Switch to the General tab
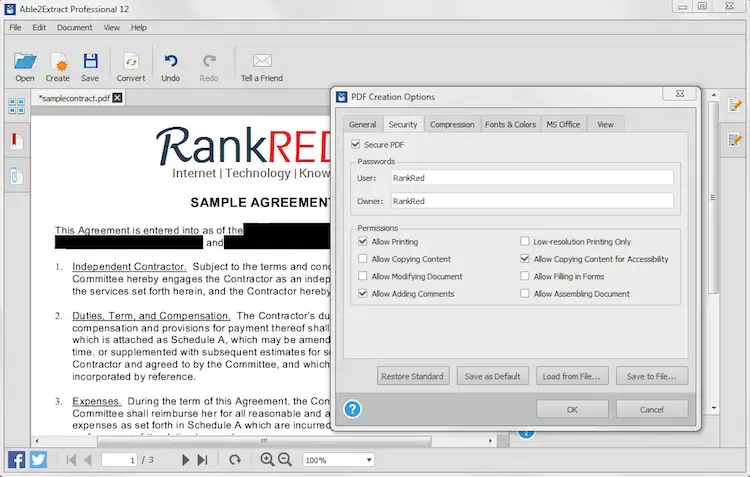Viewport: 750px width, 477px height. 363,124
